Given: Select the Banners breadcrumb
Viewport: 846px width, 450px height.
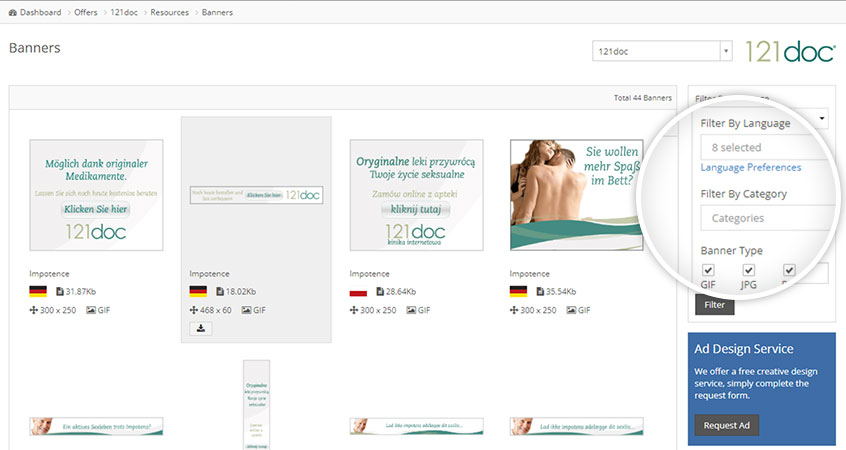Looking at the screenshot, I should point(217,12).
